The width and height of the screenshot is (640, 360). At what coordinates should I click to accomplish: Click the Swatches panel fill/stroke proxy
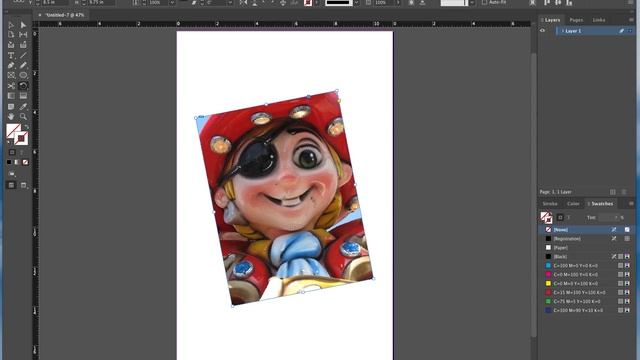[x=546, y=218]
